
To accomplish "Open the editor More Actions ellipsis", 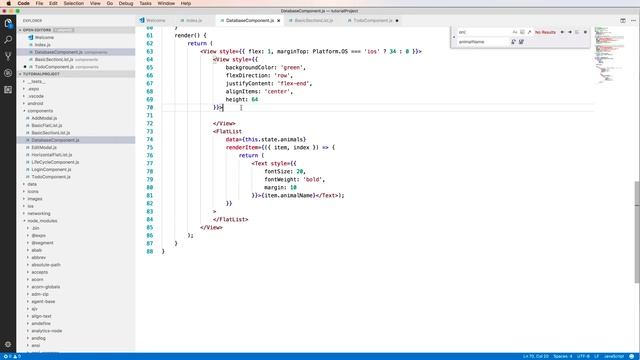I will click(633, 20).
